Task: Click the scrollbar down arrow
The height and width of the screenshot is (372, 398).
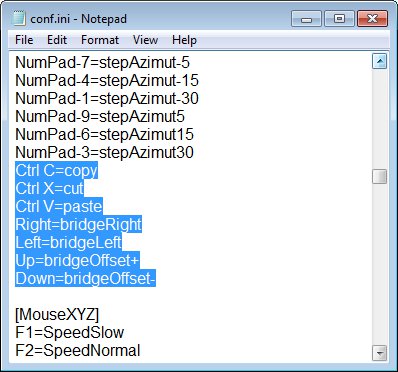Action: 380,353
